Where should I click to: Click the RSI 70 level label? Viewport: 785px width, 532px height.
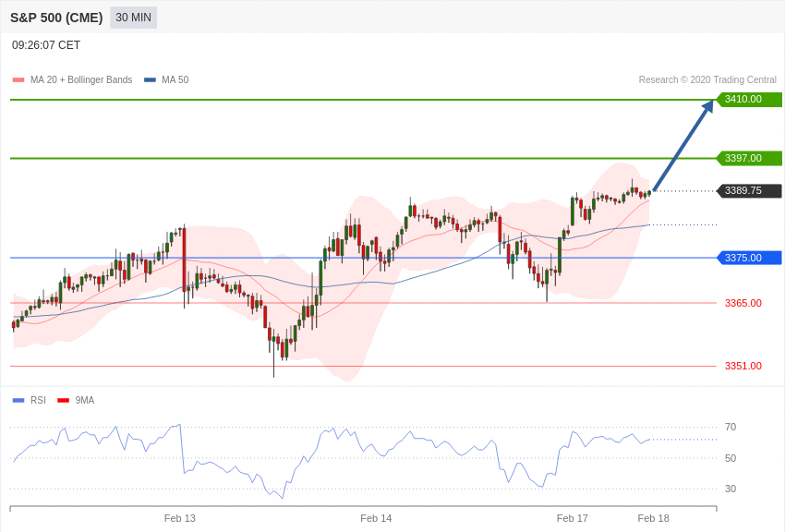pos(731,427)
